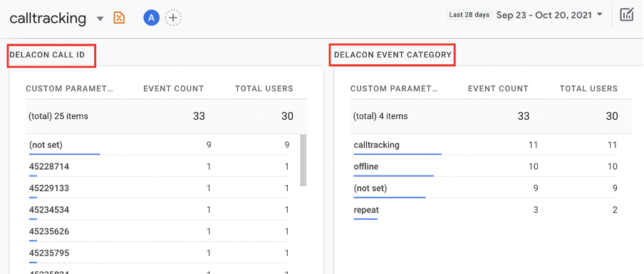Screen dimensions: 644x274
Task: Click the calltracking report title
Action: [48, 18]
